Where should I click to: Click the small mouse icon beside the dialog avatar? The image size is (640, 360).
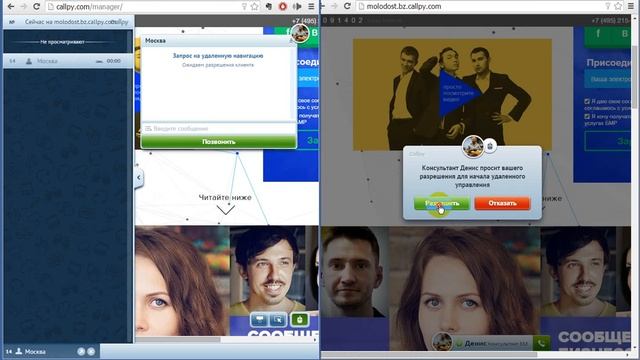point(490,146)
